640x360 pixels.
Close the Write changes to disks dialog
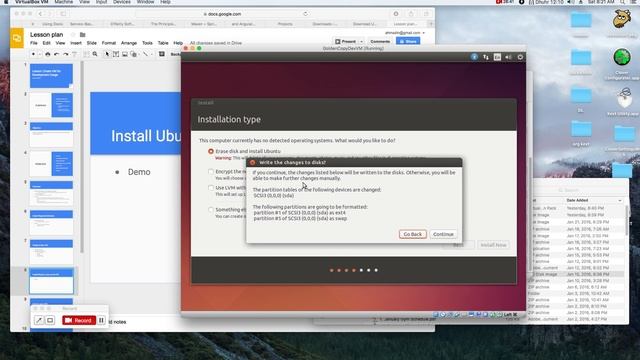point(252,162)
